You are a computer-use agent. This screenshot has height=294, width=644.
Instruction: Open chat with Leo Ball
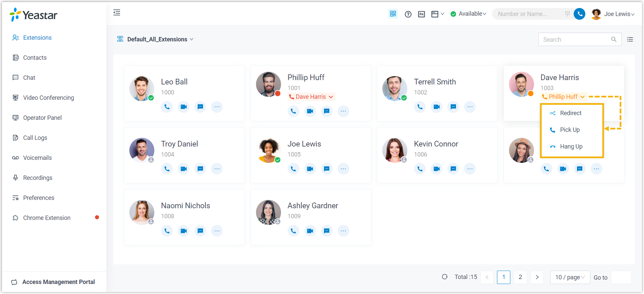click(200, 107)
